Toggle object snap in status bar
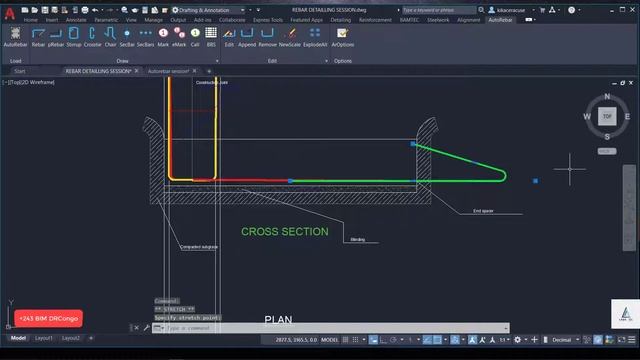 437,340
